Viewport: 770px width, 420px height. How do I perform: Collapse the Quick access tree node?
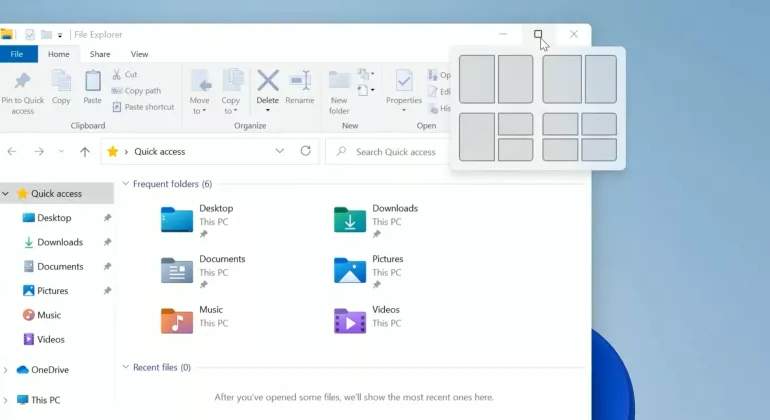5,194
